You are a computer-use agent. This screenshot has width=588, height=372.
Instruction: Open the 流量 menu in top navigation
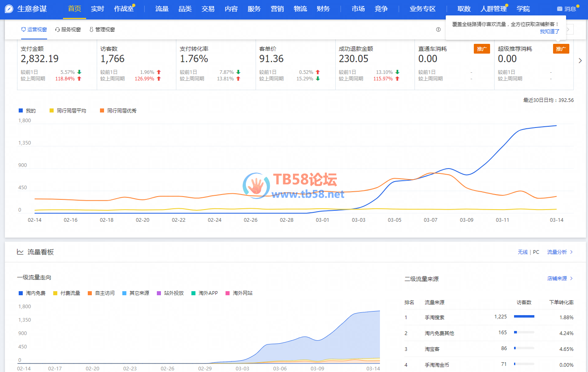162,9
